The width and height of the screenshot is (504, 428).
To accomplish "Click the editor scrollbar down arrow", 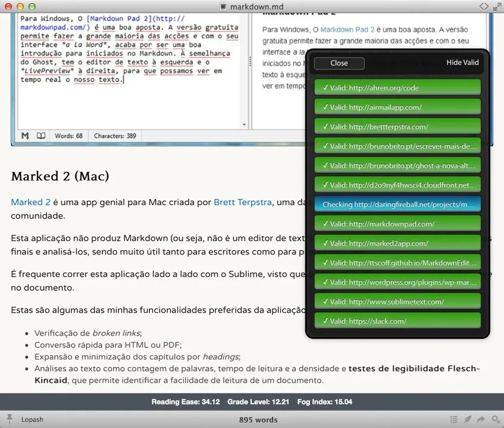I will pos(245,125).
